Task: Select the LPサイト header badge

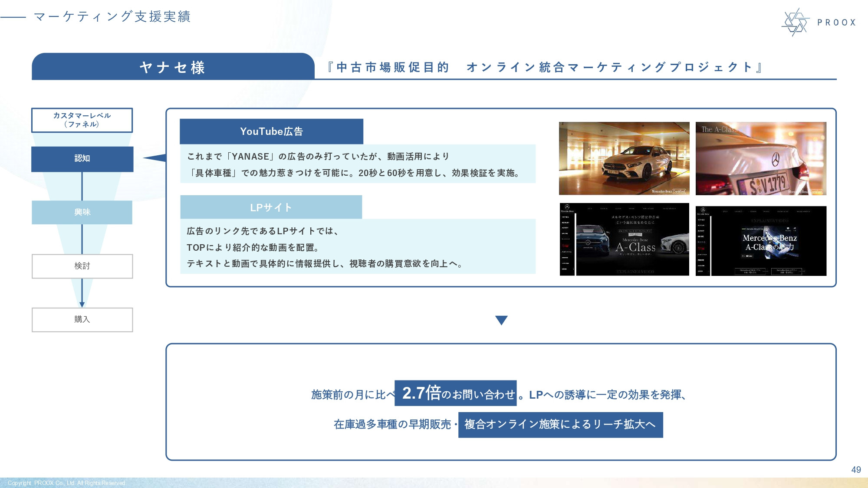Action: (271, 207)
